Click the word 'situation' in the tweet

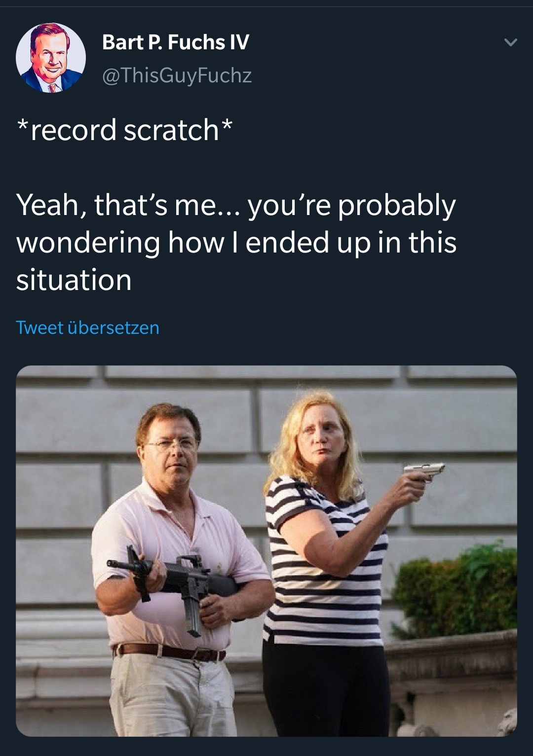click(74, 280)
